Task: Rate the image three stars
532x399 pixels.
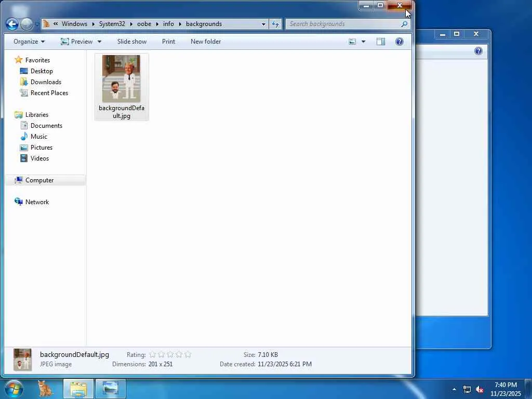Action: tap(170, 354)
